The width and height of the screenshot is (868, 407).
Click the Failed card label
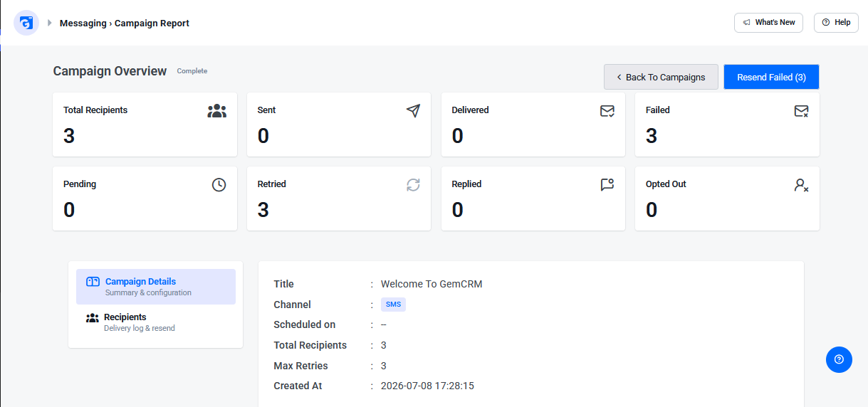point(658,110)
